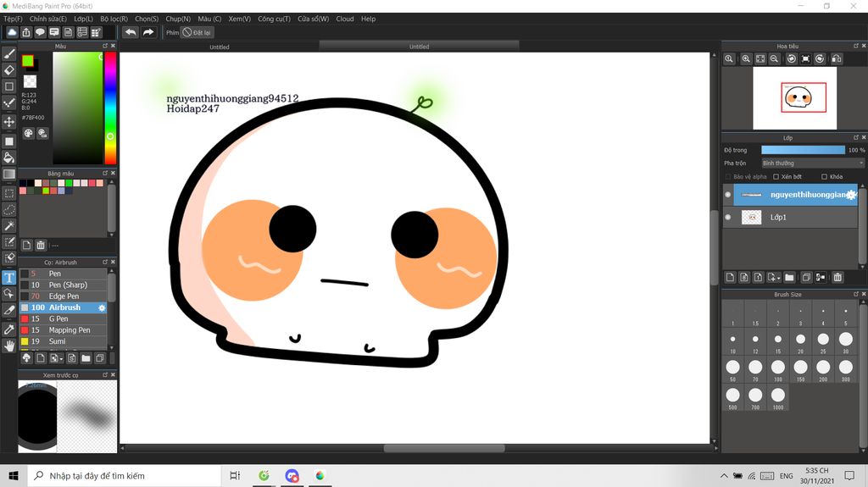The height and width of the screenshot is (487, 868).
Task: Click the Độ trong opacity slider
Action: [803, 150]
